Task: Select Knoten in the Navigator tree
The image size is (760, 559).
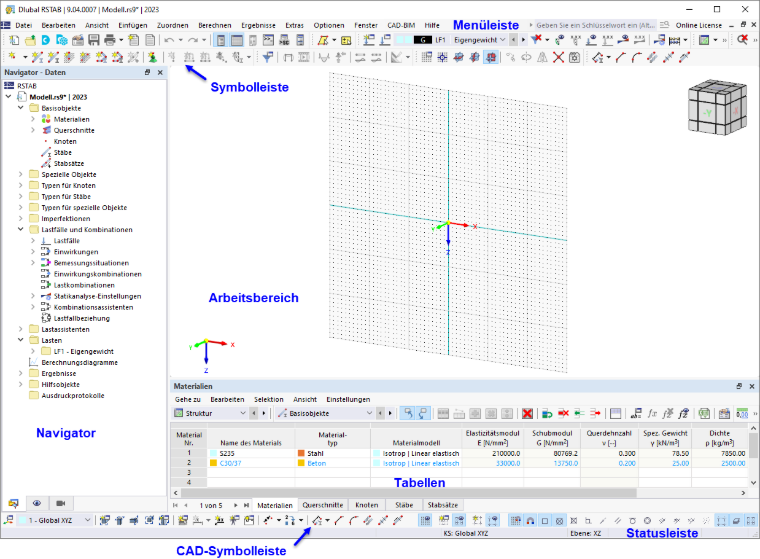Action: pos(65,141)
